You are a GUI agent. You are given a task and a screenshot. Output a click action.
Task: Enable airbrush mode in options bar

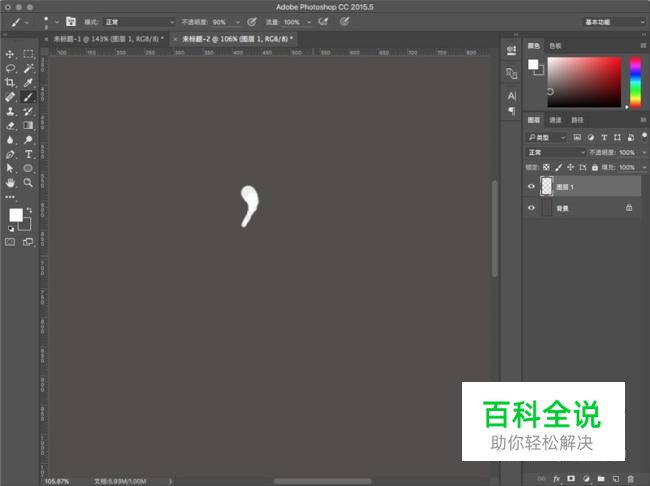(323, 22)
